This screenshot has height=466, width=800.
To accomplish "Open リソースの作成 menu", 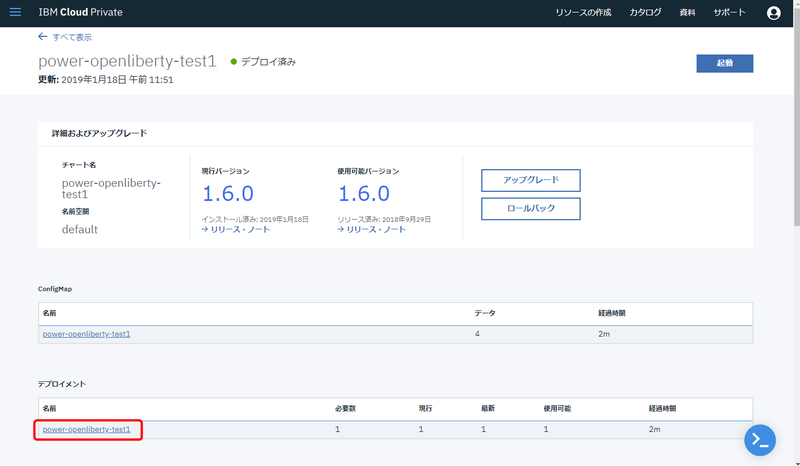I will click(x=583, y=12).
